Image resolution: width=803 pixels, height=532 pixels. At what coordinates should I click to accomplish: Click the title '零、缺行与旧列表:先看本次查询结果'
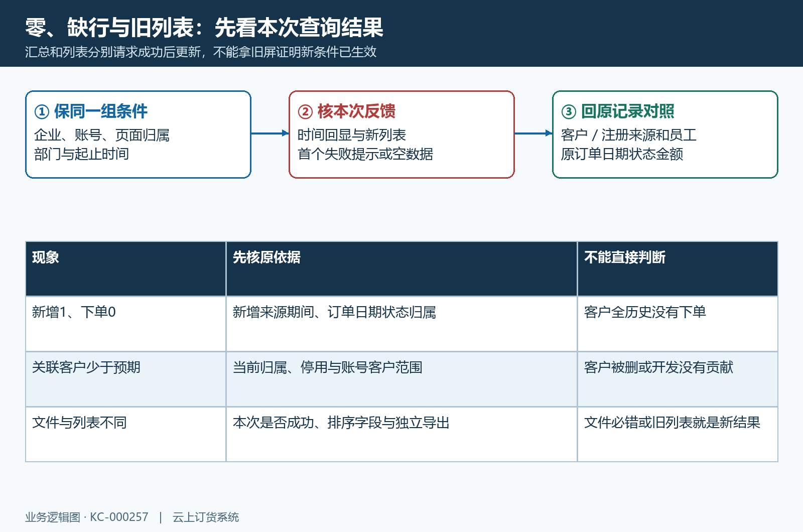tap(204, 27)
